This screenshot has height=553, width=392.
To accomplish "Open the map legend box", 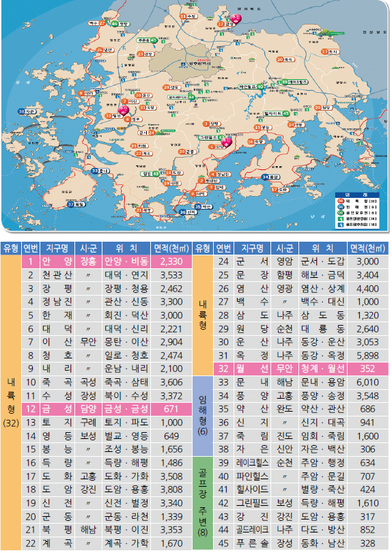I will tap(356, 210).
